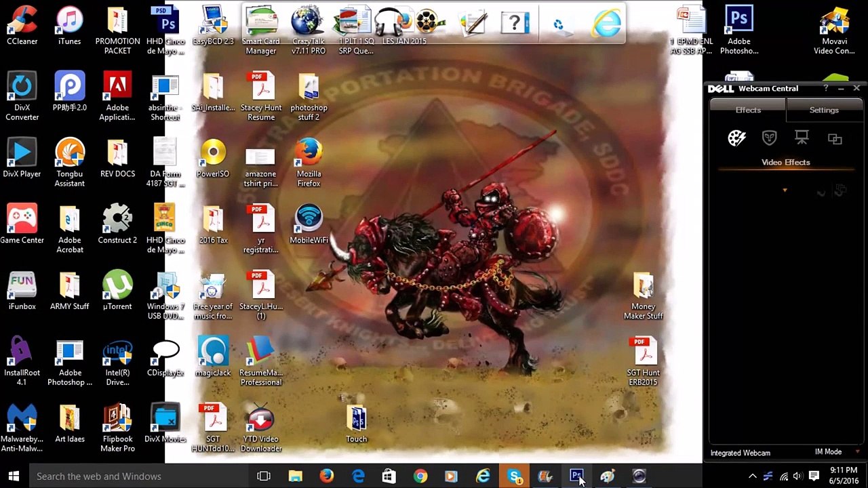Select the YTD Video Downloader icon
The image size is (868, 488).
click(x=261, y=428)
